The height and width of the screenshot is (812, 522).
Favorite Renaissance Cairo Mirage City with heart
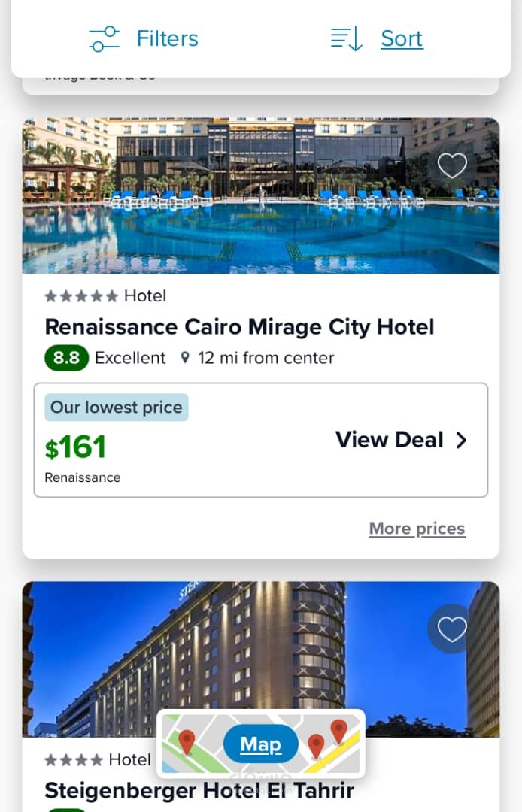[452, 165]
